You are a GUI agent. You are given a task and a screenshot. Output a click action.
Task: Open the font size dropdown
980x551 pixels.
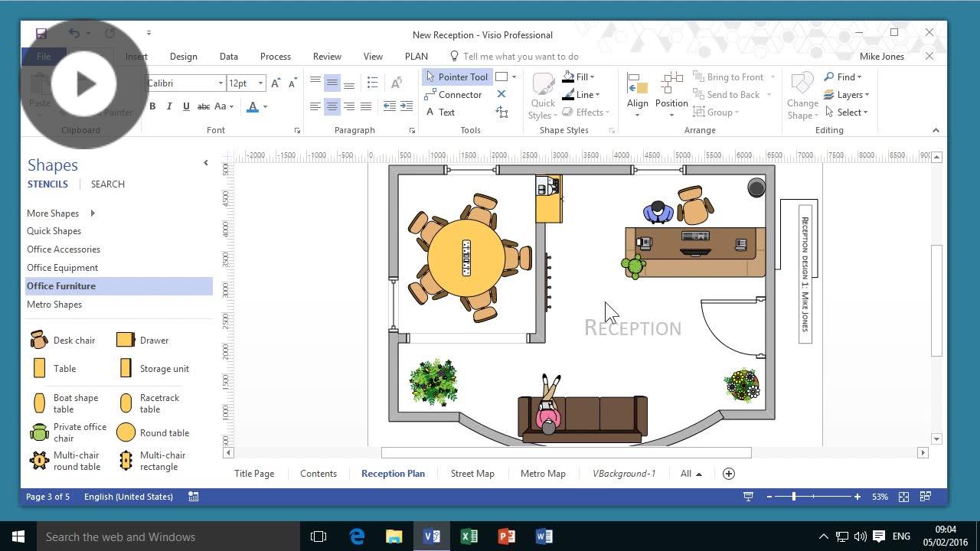260,83
